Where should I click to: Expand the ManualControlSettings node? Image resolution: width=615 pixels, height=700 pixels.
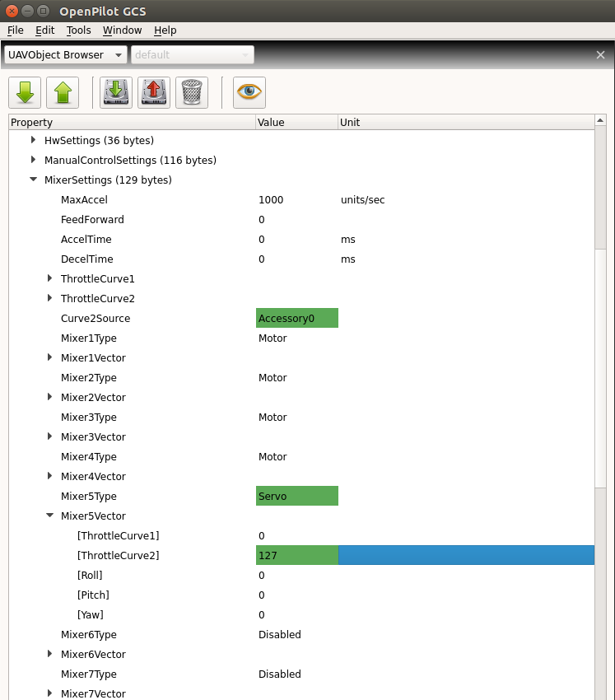tap(33, 160)
